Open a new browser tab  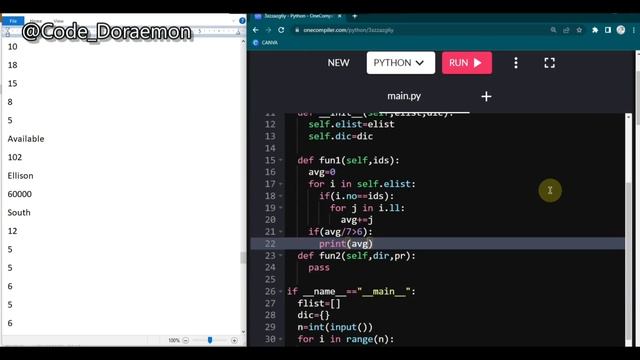[354, 16]
